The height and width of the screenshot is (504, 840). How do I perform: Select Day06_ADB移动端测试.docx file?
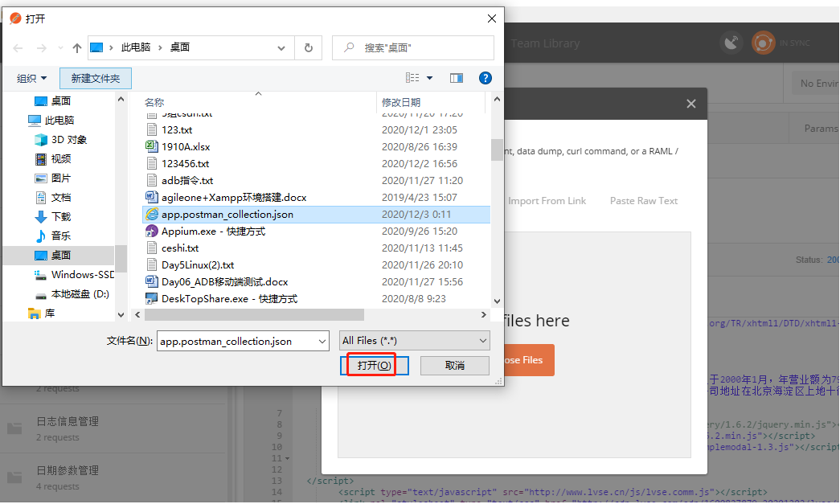(x=316, y=281)
